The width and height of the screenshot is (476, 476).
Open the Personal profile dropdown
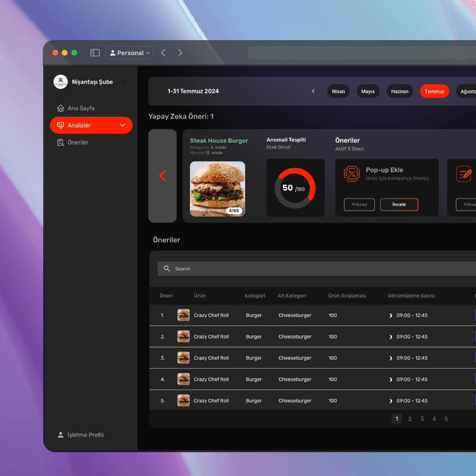pyautogui.click(x=129, y=53)
